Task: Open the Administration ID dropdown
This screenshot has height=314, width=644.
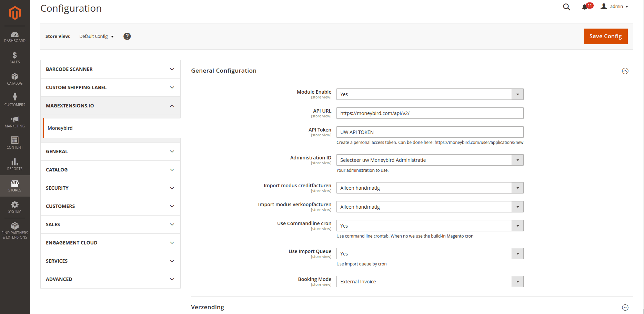Action: pyautogui.click(x=430, y=160)
